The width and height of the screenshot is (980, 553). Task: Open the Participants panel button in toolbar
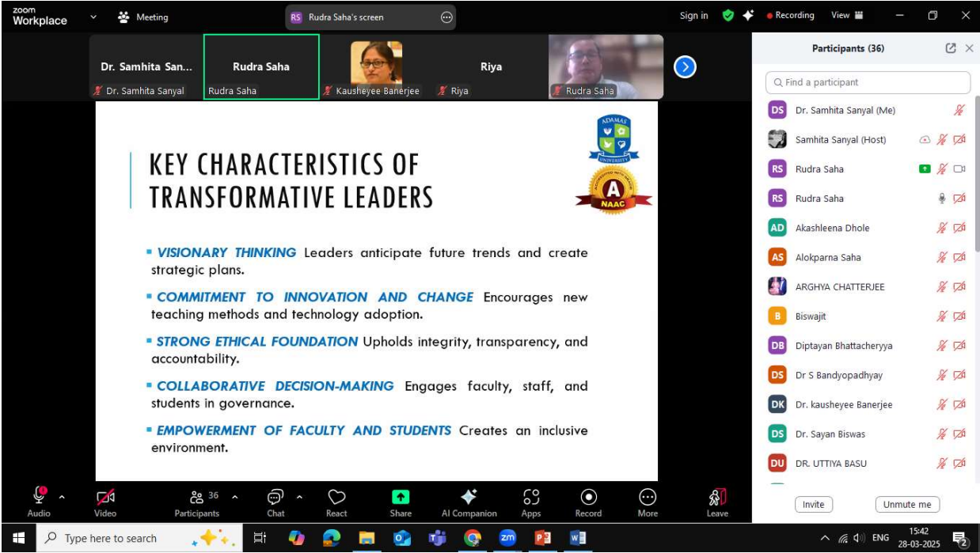197,502
